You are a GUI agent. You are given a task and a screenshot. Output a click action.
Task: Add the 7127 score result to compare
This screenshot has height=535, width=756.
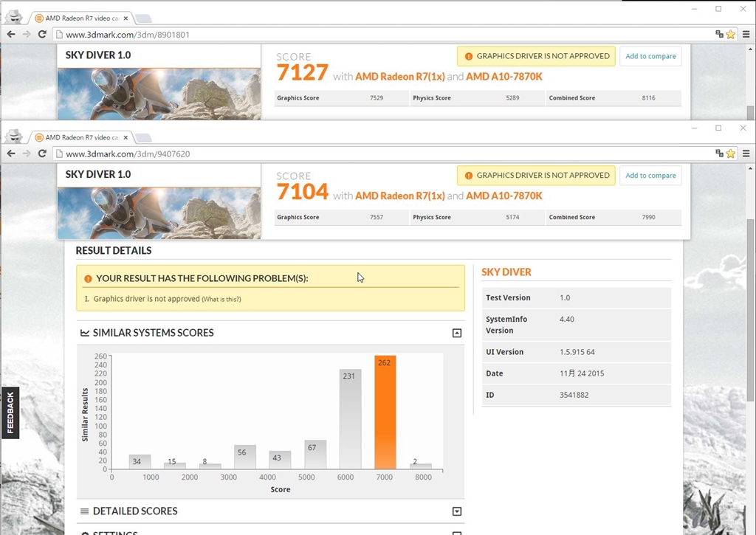(x=650, y=56)
